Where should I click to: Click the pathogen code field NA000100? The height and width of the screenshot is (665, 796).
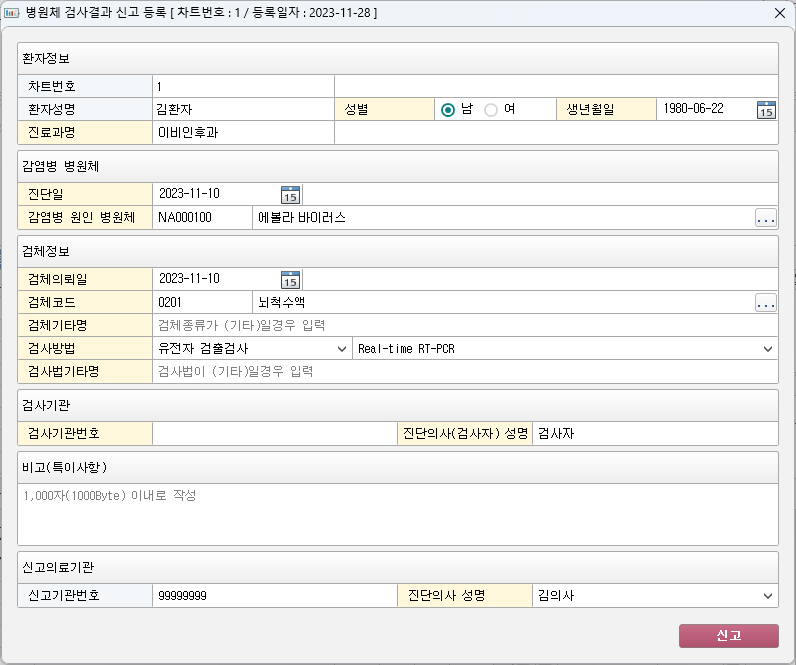click(x=202, y=217)
